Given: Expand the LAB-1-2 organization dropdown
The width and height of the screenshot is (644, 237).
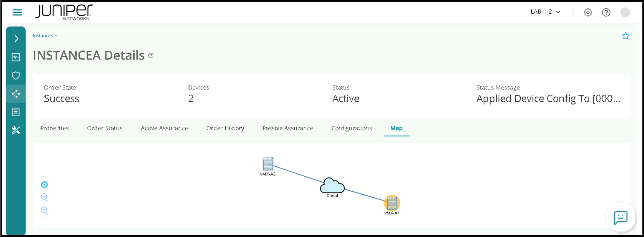Looking at the screenshot, I should coord(545,12).
